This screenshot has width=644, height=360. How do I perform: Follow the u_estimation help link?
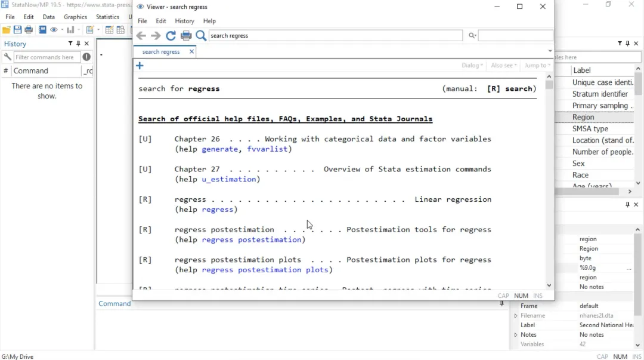coord(229,179)
